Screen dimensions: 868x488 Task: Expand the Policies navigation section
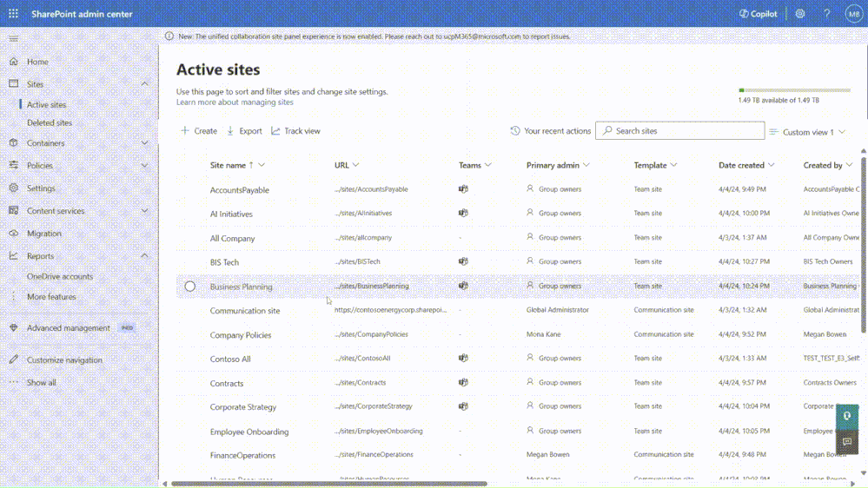tap(144, 166)
